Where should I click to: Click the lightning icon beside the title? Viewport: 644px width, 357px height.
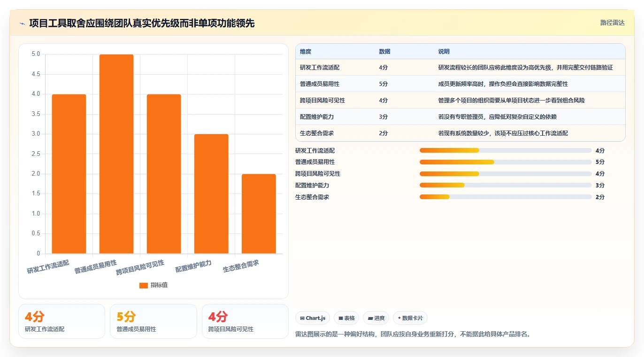point(23,23)
